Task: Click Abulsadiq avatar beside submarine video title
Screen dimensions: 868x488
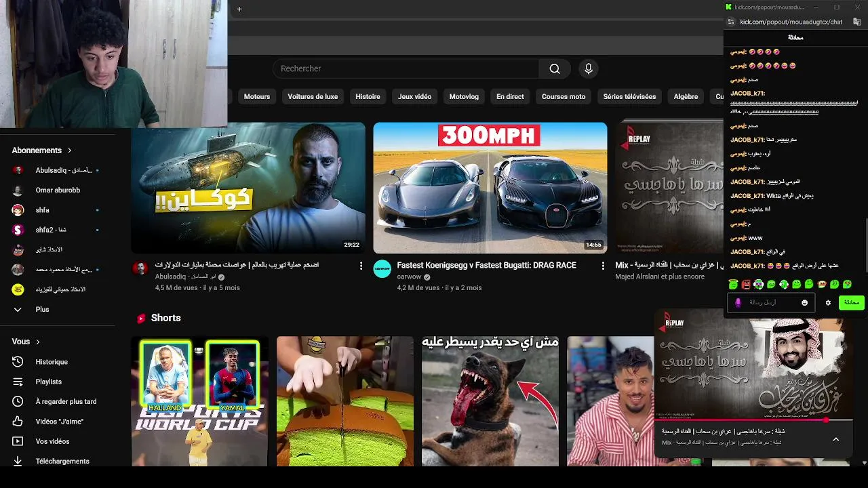Action: (x=140, y=268)
